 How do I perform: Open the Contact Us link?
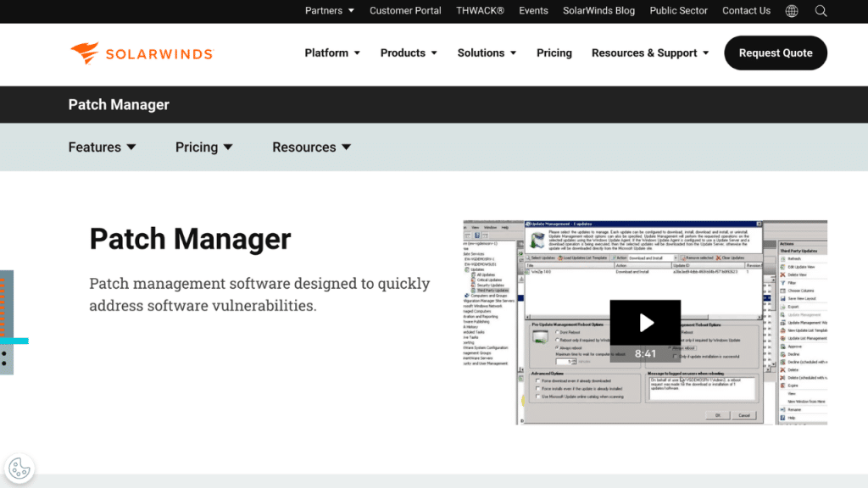[x=746, y=10]
